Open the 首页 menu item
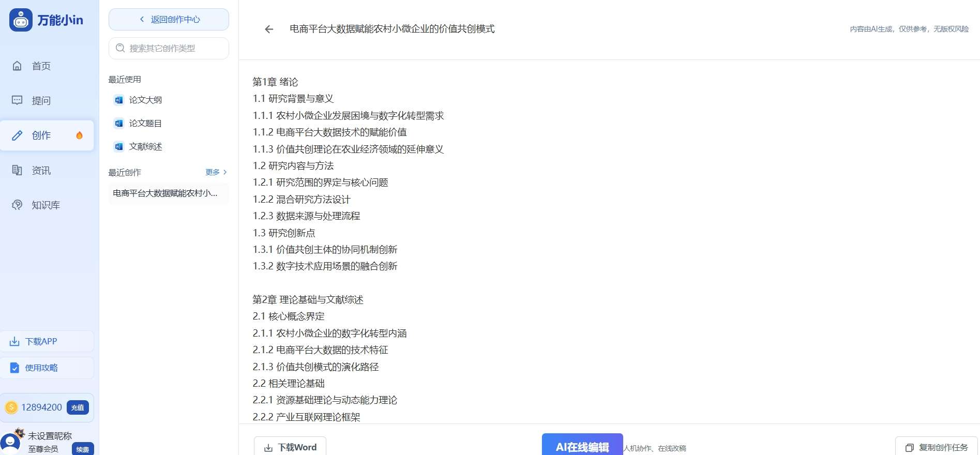980x455 pixels. [x=47, y=66]
